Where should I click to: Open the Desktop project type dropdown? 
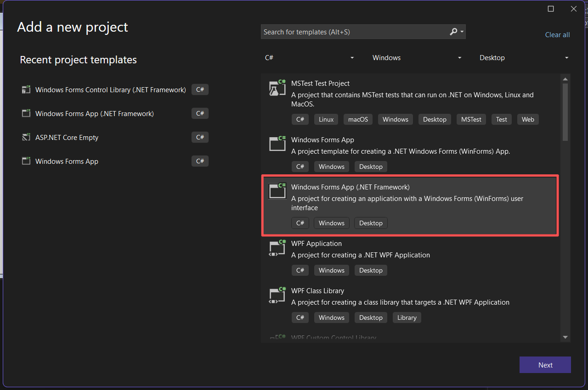click(x=524, y=58)
